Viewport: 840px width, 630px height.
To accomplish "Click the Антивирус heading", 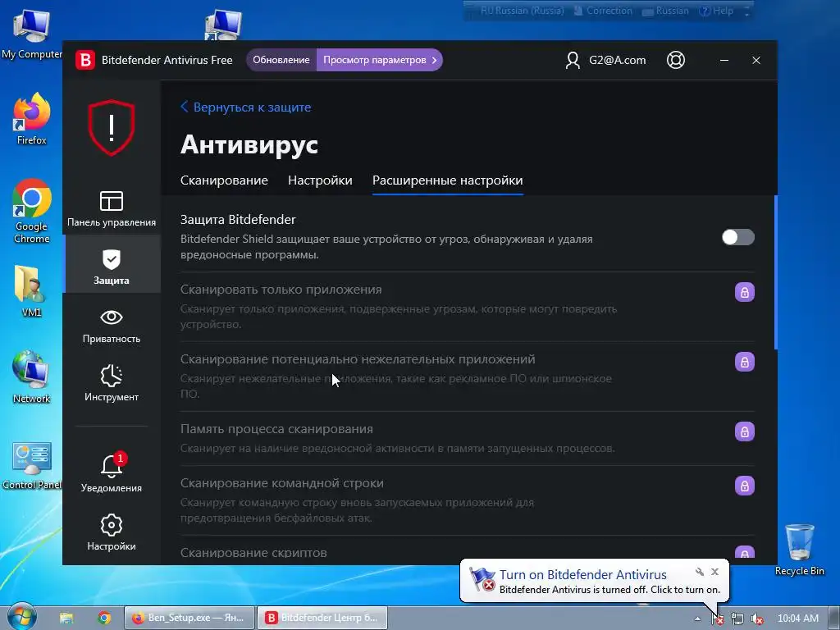I will pos(249,144).
